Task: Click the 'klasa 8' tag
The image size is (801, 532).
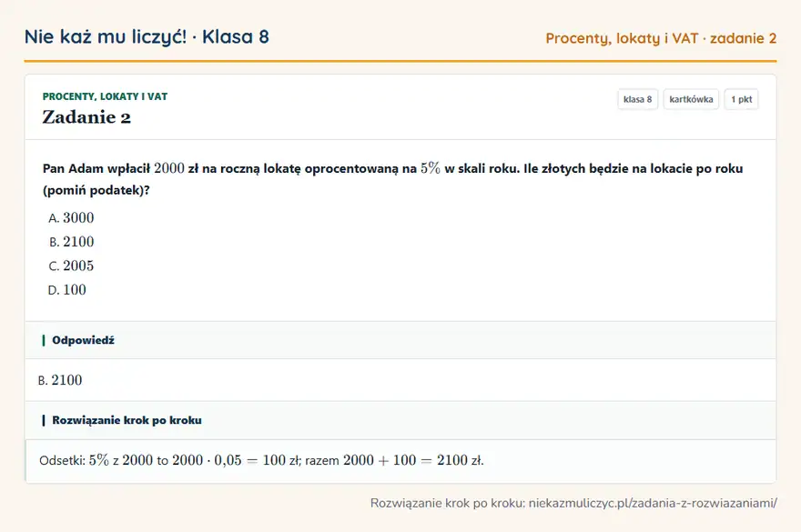Action: click(637, 99)
